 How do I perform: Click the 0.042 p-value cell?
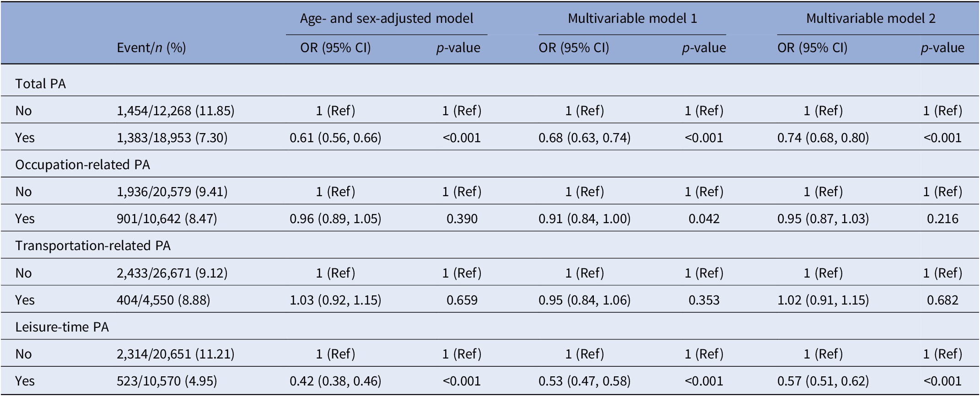(x=704, y=219)
